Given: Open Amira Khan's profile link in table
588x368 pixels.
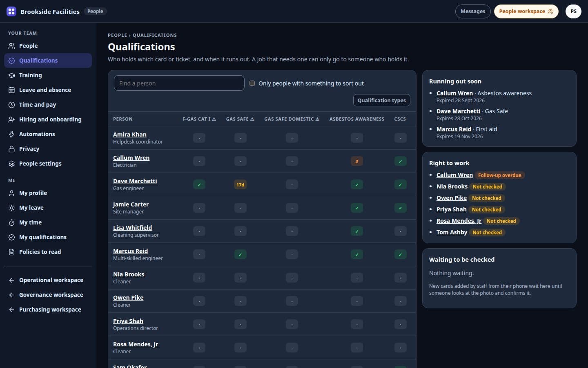Looking at the screenshot, I should tap(130, 135).
